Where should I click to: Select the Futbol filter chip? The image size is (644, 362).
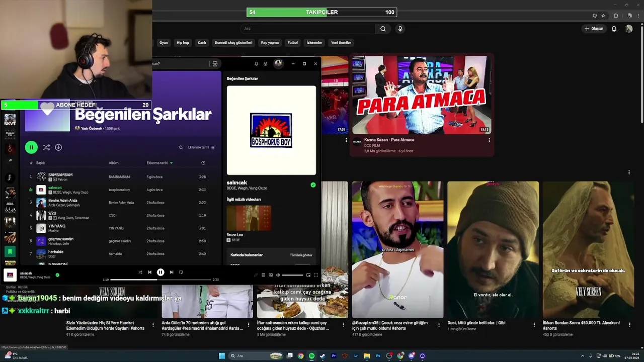point(293,43)
